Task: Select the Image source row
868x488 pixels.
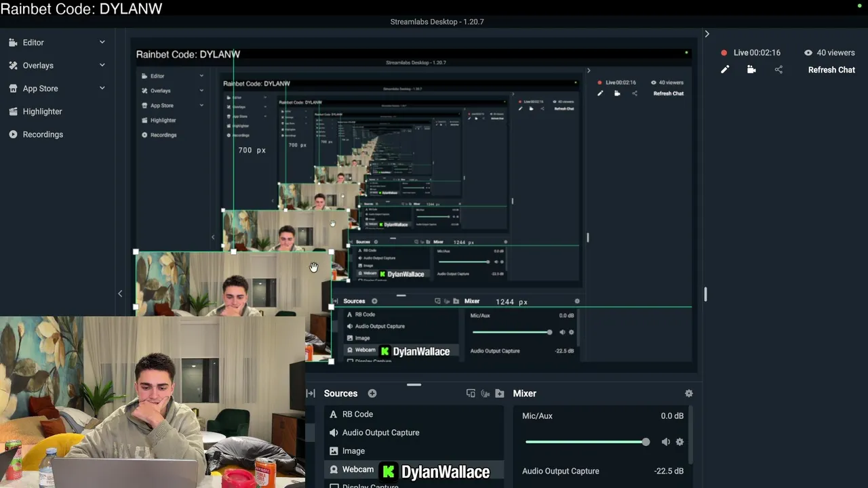Action: click(414, 451)
